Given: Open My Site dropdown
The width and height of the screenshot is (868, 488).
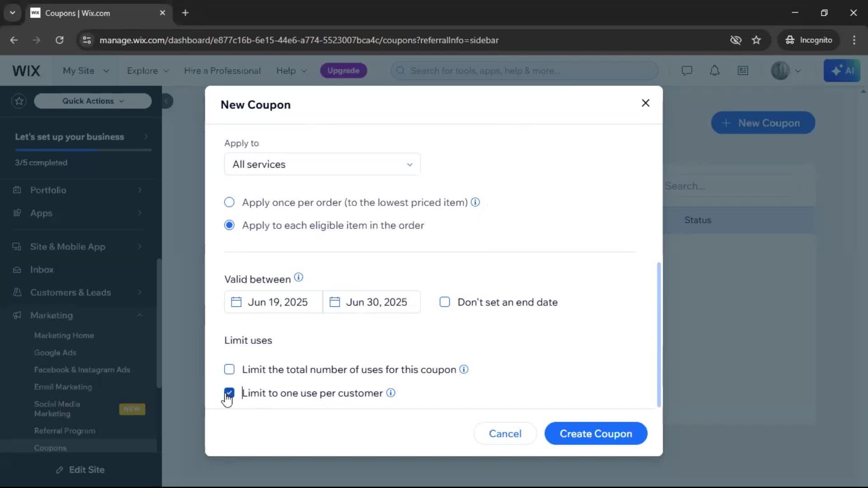Looking at the screenshot, I should point(86,70).
